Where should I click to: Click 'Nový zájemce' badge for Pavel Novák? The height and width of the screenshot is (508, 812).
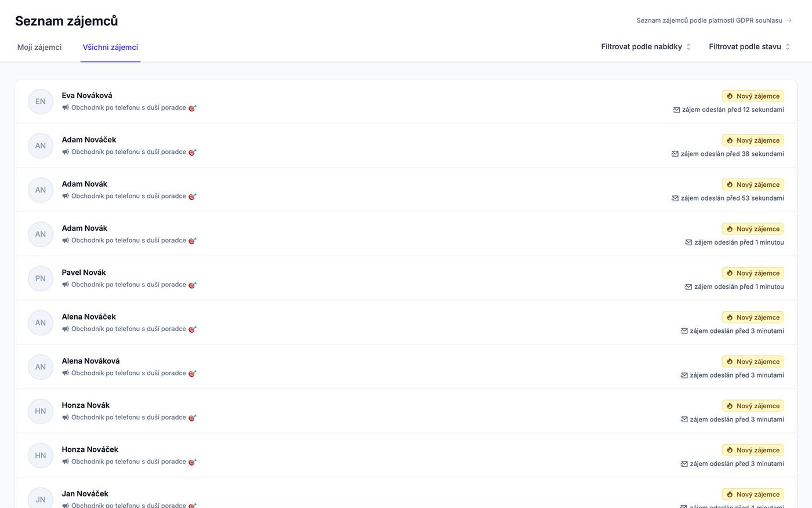coord(753,273)
